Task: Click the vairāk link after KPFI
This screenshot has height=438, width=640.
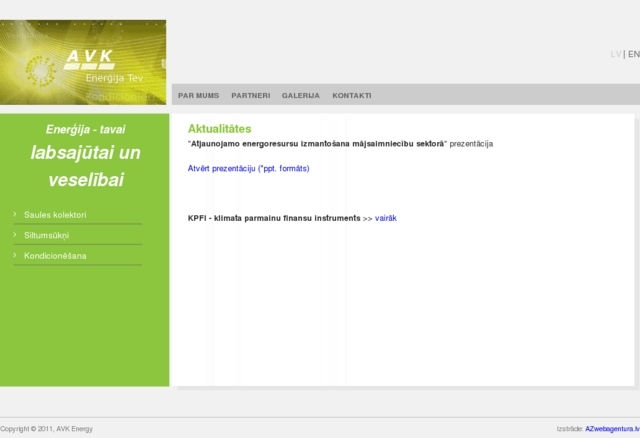Action: (386, 218)
